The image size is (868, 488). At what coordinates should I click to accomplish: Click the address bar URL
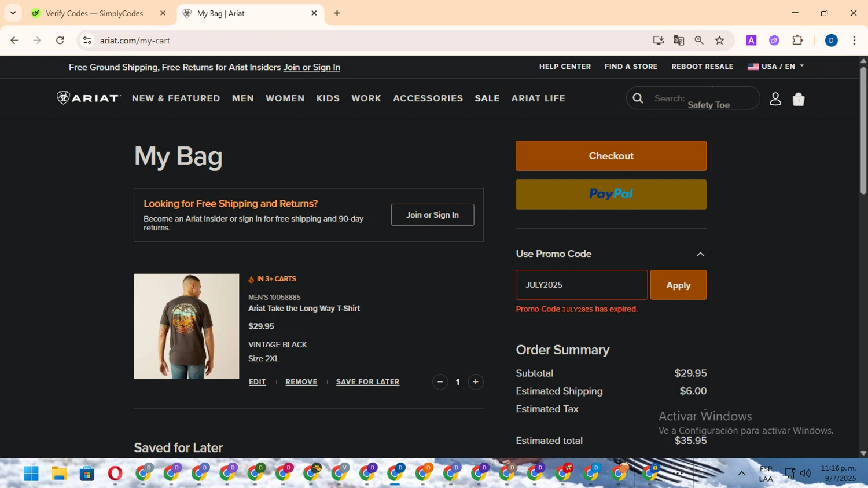click(135, 41)
